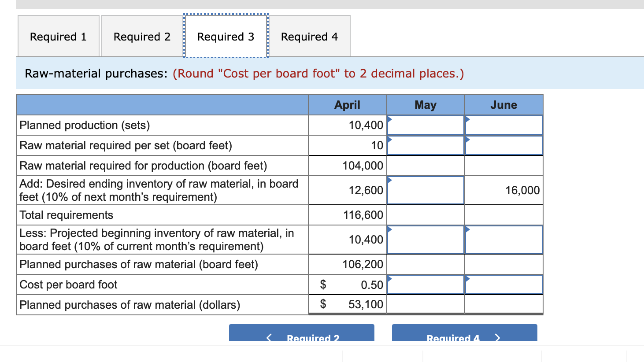This screenshot has width=644, height=362.
Task: Switch to the Required 4 tab
Action: point(309,36)
